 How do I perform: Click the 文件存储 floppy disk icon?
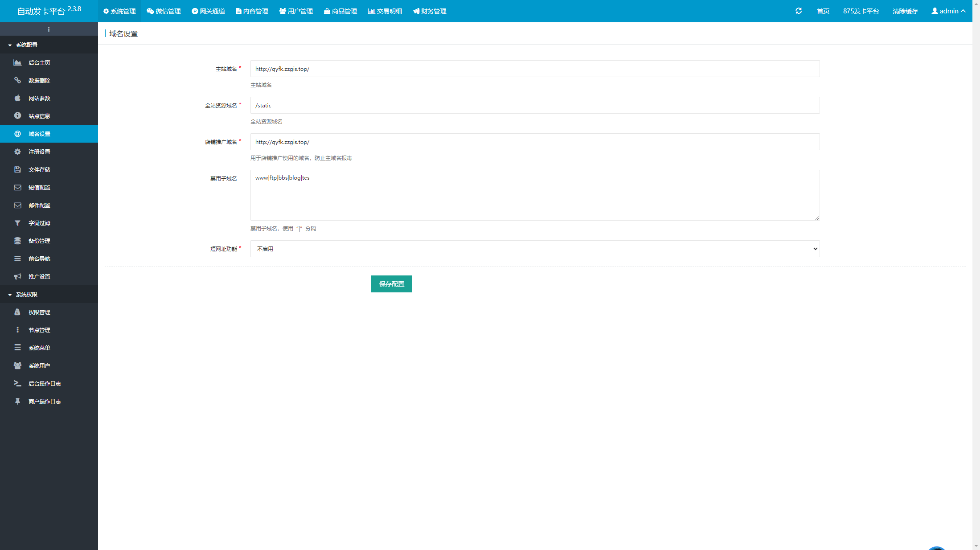pos(17,169)
